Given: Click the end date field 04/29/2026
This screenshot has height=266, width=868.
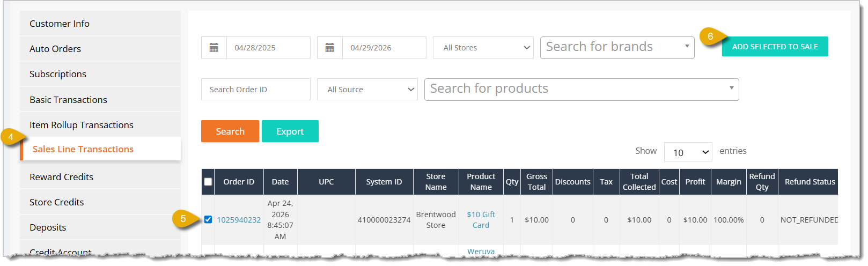Looking at the screenshot, I should tap(385, 48).
